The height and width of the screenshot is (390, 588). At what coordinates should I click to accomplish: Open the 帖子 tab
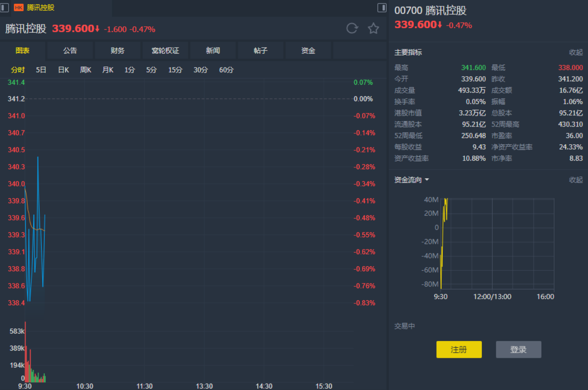pos(261,51)
